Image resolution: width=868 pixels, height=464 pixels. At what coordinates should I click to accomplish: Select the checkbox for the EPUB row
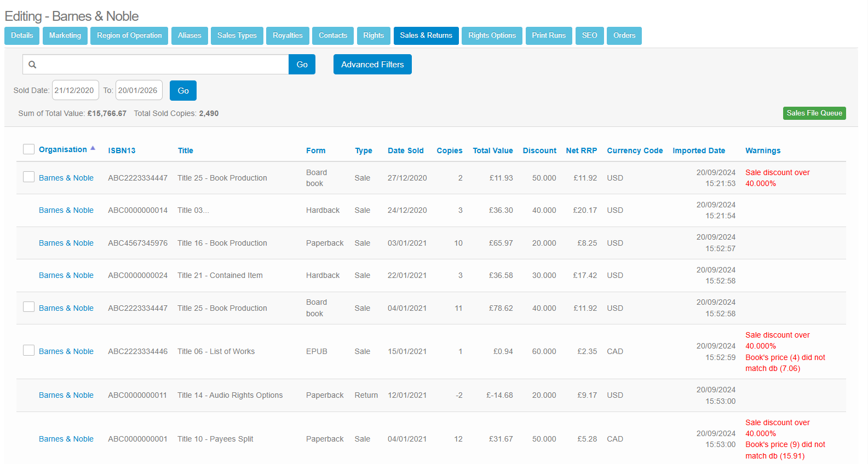point(29,351)
